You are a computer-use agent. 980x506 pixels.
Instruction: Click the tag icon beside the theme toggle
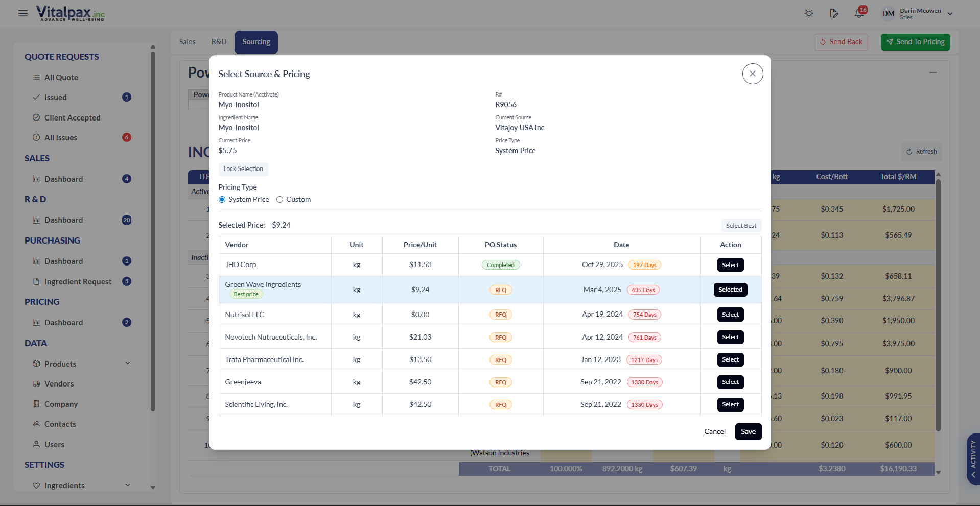[x=834, y=13]
